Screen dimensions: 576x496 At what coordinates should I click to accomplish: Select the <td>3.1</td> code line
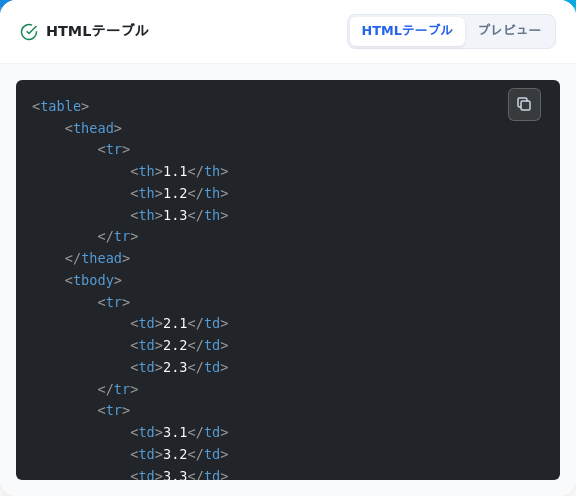click(x=179, y=432)
